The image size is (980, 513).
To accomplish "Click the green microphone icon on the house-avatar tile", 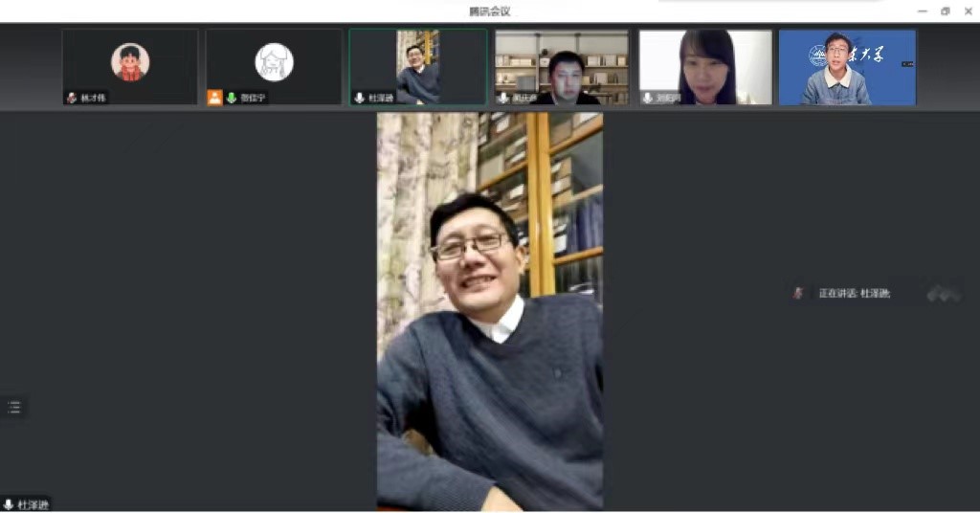I will coord(232,98).
